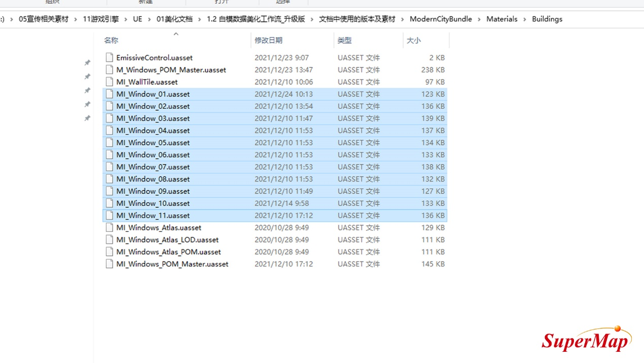Sort files by 修改日期 column header
Screen dimensions: 644x363
point(268,40)
